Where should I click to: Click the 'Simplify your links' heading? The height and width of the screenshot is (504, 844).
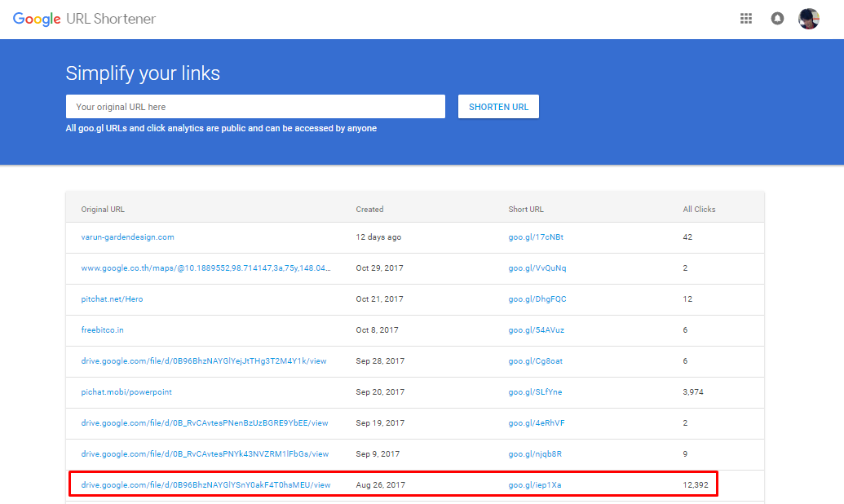coord(143,73)
